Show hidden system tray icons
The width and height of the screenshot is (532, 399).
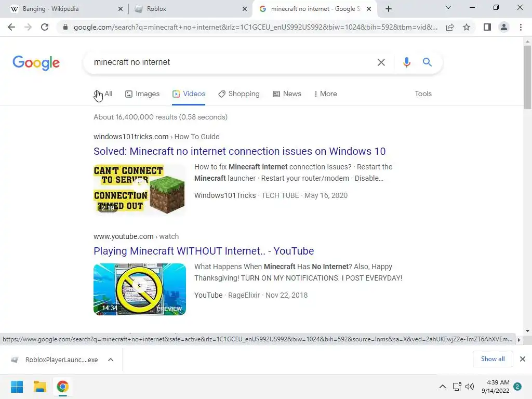click(443, 387)
